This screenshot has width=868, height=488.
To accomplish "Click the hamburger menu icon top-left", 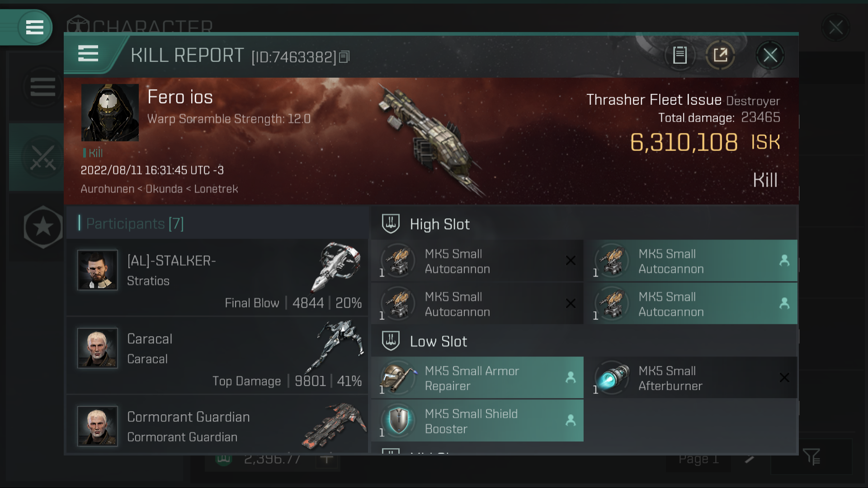I will pyautogui.click(x=34, y=28).
